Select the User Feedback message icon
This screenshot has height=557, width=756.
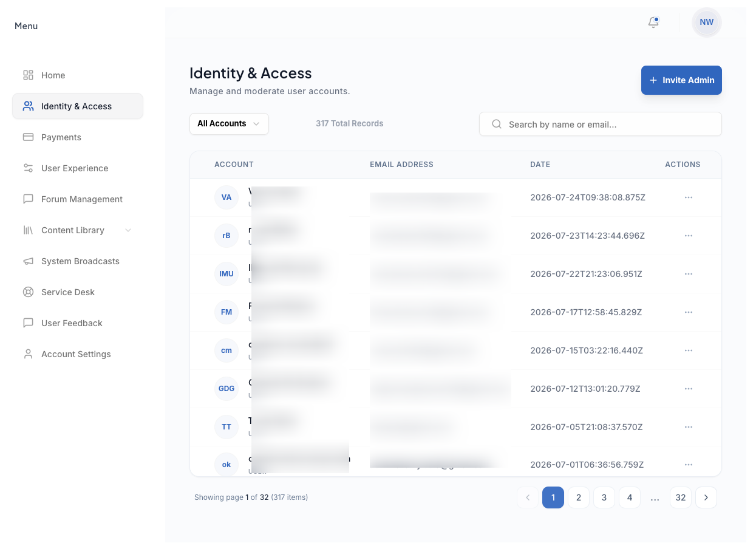point(28,323)
